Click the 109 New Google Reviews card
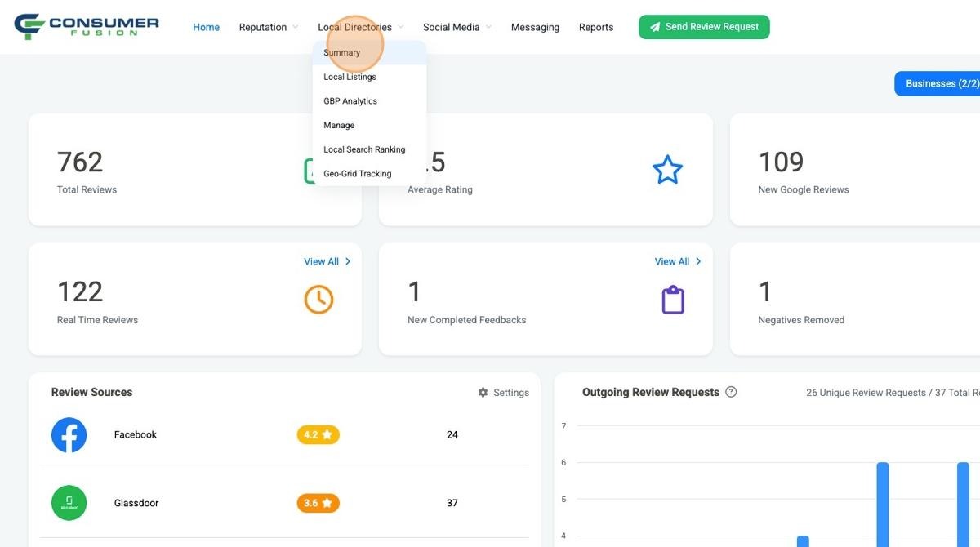 [x=855, y=170]
